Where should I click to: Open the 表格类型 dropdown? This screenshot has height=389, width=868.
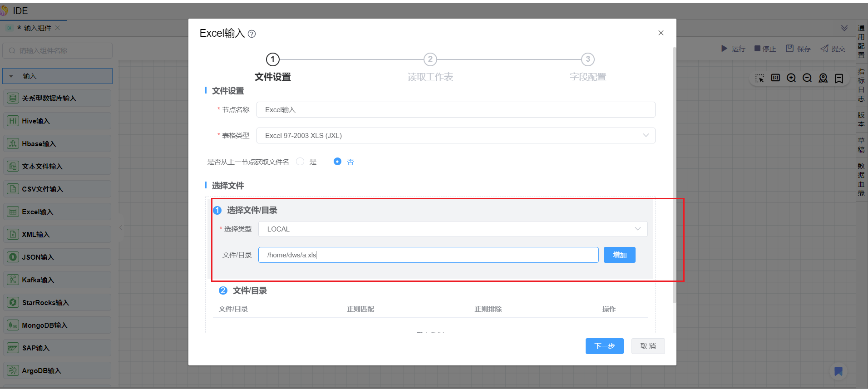[x=455, y=136]
